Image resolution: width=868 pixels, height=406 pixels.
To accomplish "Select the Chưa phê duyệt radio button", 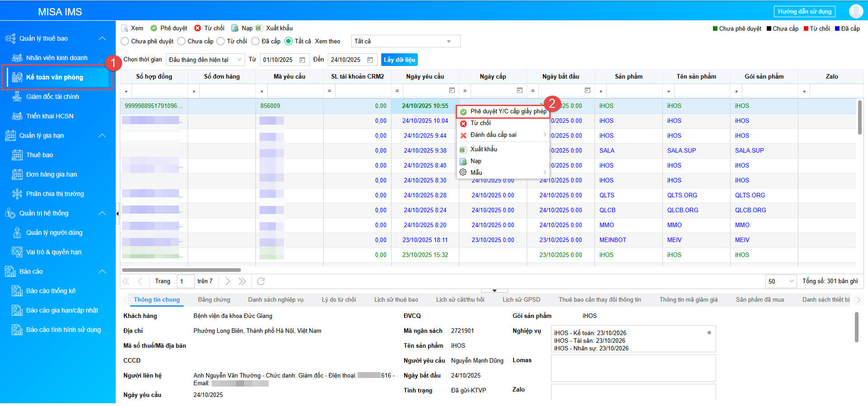I will (125, 41).
